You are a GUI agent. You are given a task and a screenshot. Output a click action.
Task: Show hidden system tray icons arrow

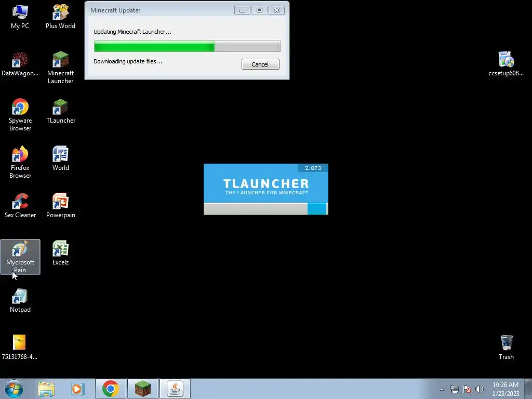[442, 389]
